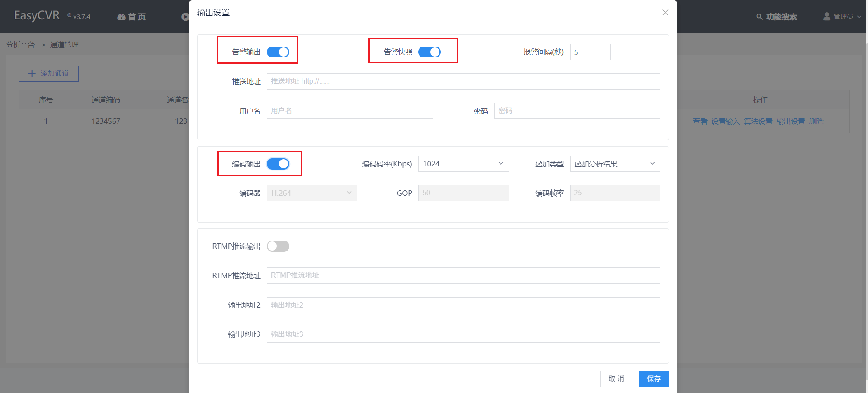Screen dimensions: 868x393
Task: Click the 首页 dashboard icon
Action: pos(121,17)
